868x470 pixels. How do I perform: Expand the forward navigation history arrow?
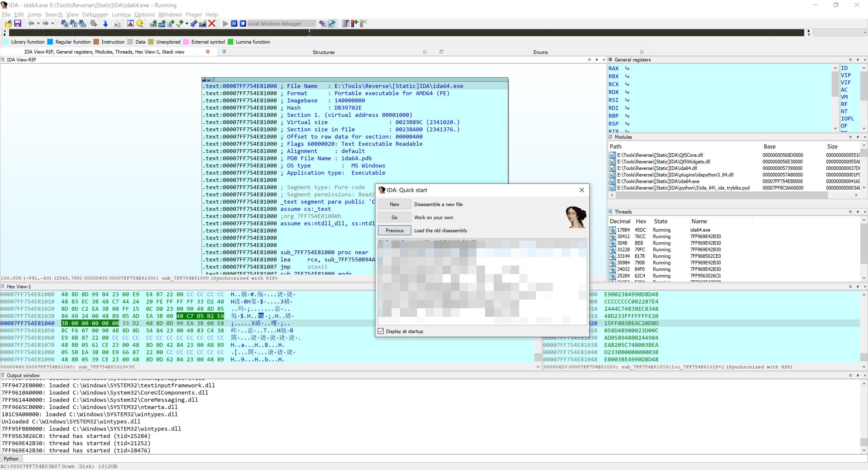53,23
